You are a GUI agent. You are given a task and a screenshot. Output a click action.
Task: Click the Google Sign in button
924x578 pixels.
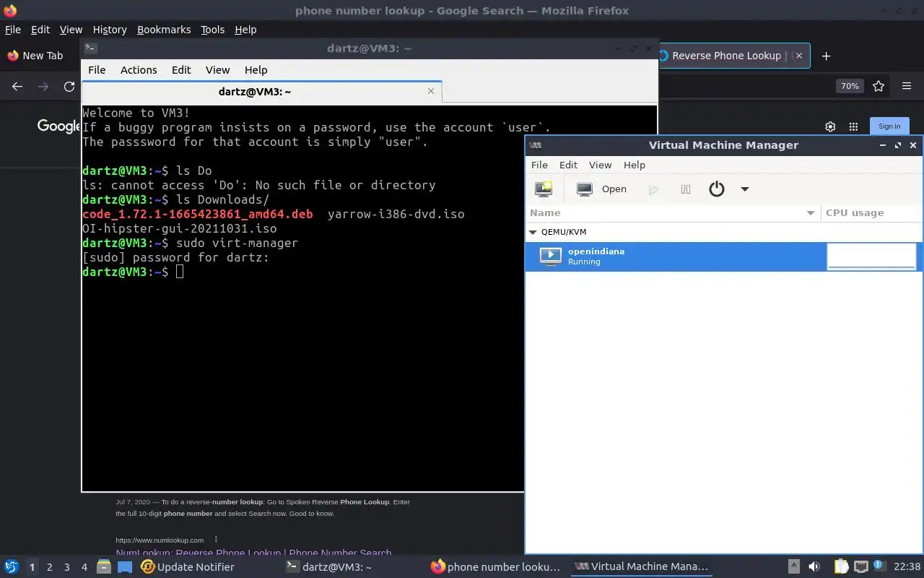[889, 126]
